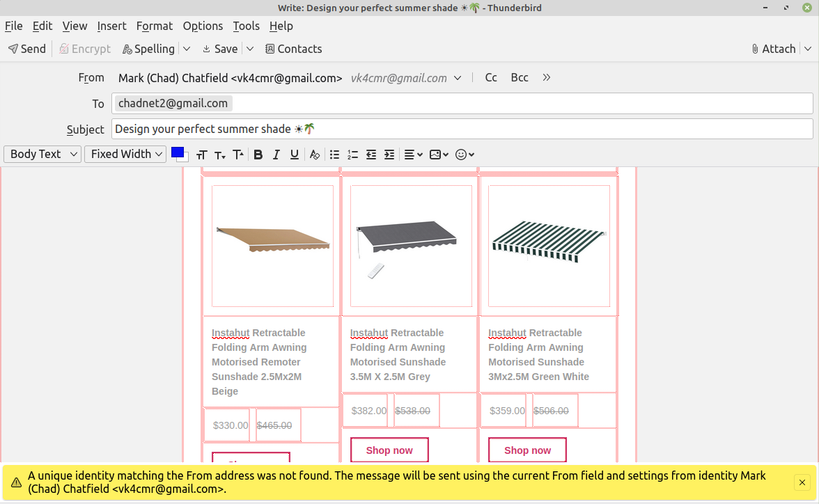
Task: Click the increase font size icon
Action: [238, 155]
